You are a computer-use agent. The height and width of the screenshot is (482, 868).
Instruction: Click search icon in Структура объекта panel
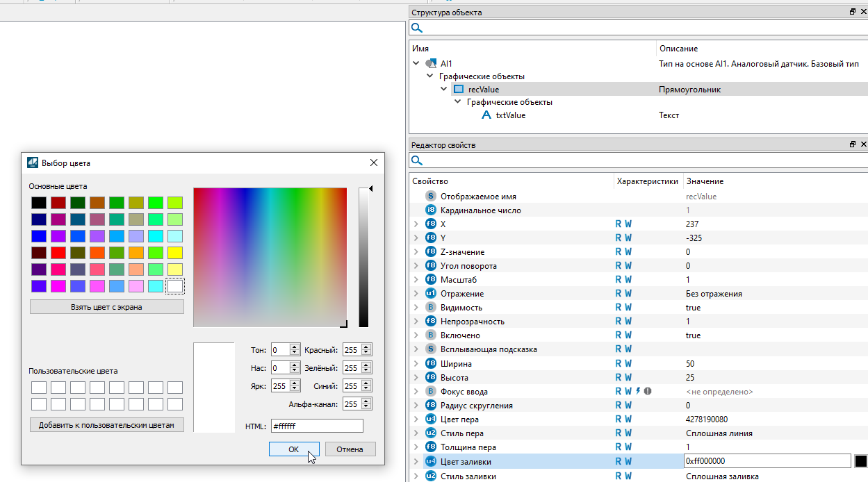point(416,28)
